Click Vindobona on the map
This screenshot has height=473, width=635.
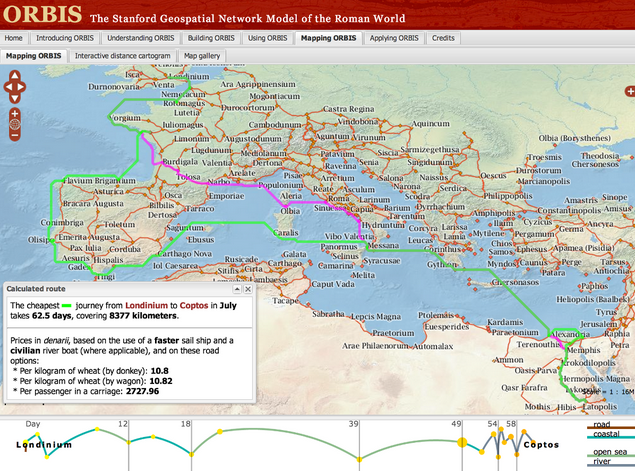click(358, 121)
